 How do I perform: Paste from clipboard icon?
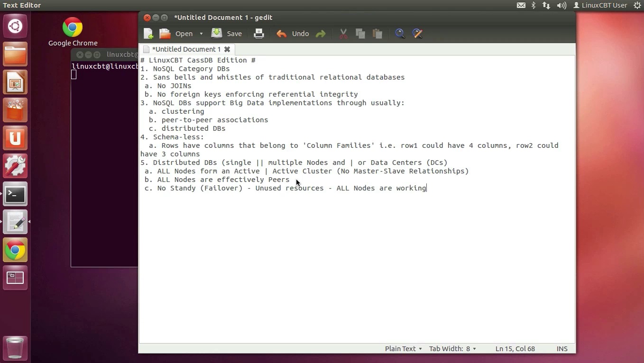377,34
